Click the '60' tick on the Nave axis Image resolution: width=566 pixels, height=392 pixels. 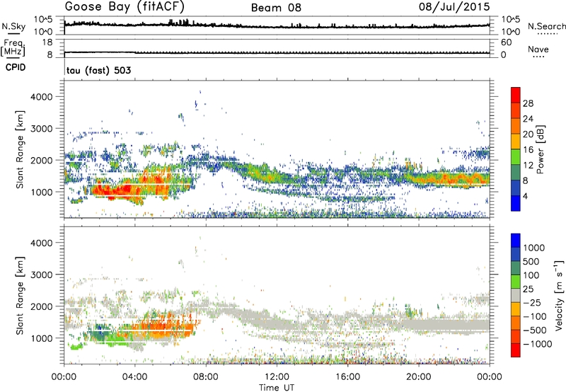[x=506, y=42]
